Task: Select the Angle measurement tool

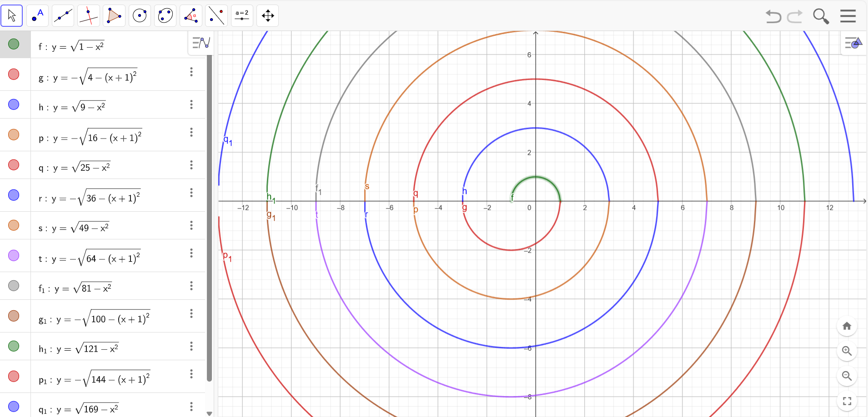Action: click(191, 16)
